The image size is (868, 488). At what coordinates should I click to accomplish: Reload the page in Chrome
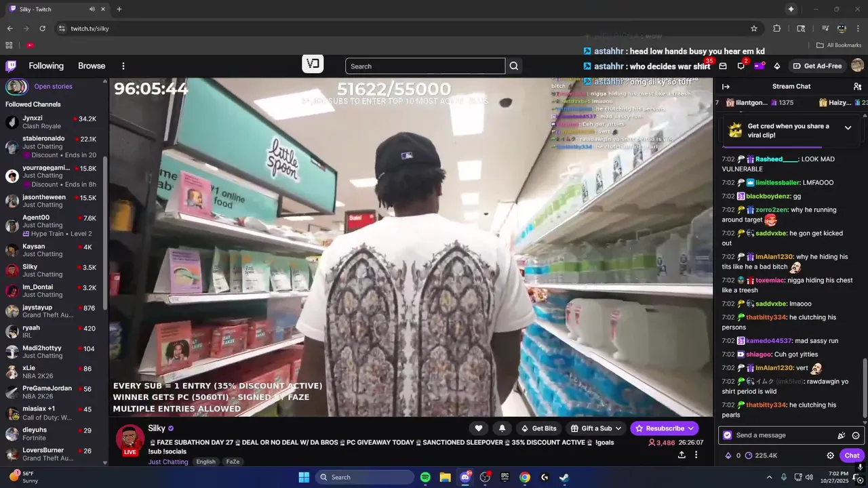point(42,28)
